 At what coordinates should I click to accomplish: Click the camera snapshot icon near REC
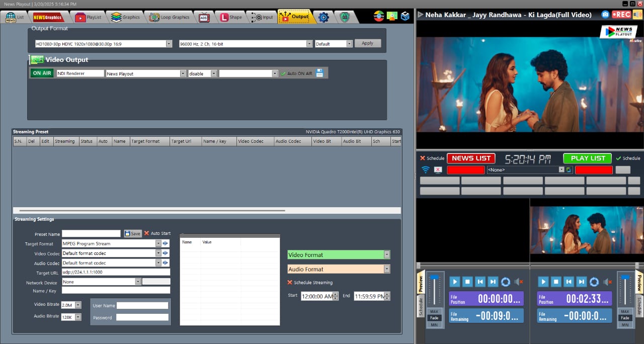(x=606, y=15)
